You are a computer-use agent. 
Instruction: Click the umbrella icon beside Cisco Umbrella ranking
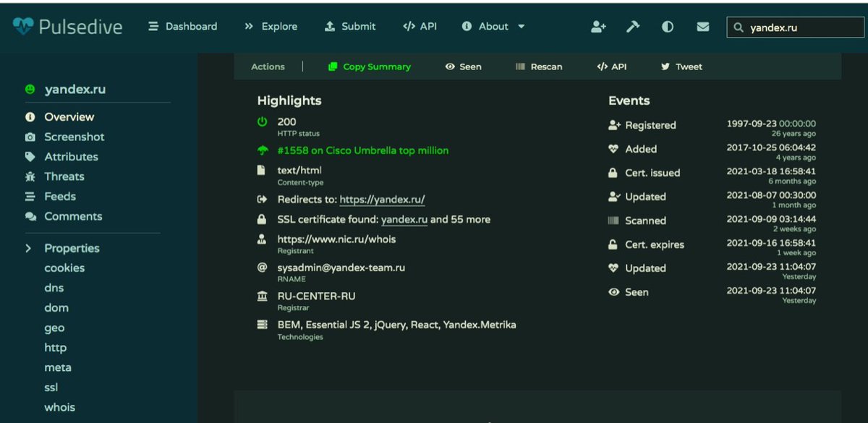(x=263, y=150)
